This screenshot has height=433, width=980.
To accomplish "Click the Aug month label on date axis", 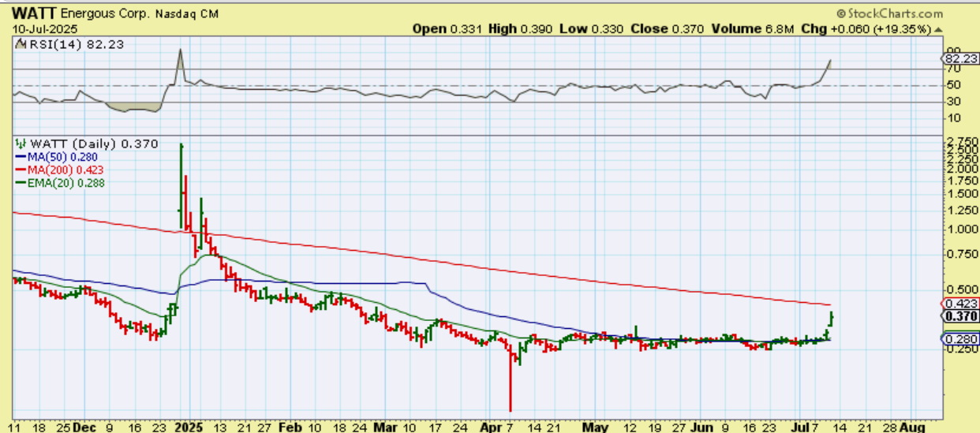I will tap(912, 427).
